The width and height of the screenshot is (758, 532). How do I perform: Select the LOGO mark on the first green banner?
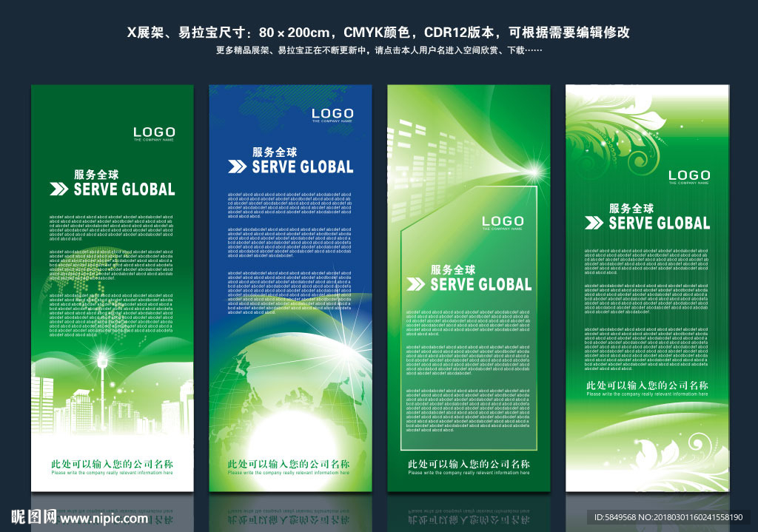click(x=154, y=133)
